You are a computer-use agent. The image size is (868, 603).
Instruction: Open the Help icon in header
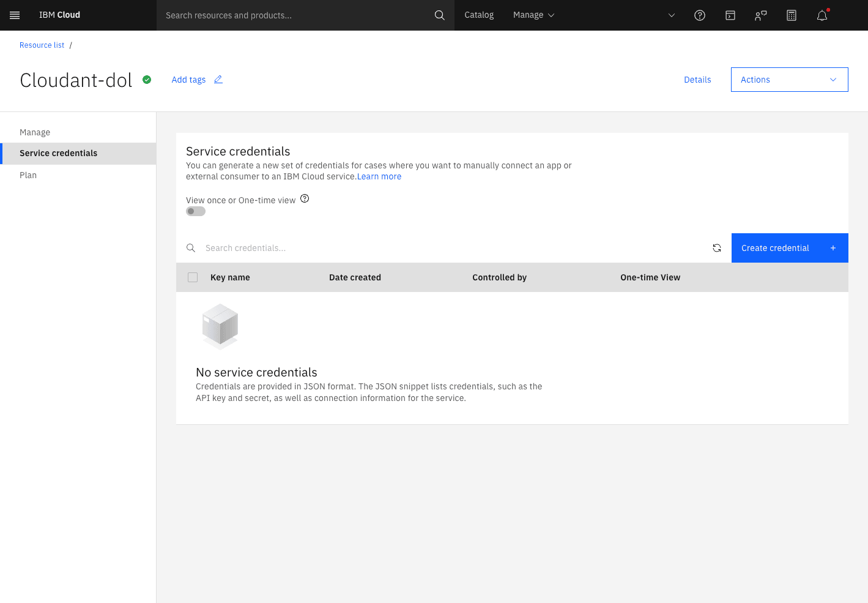pos(700,15)
